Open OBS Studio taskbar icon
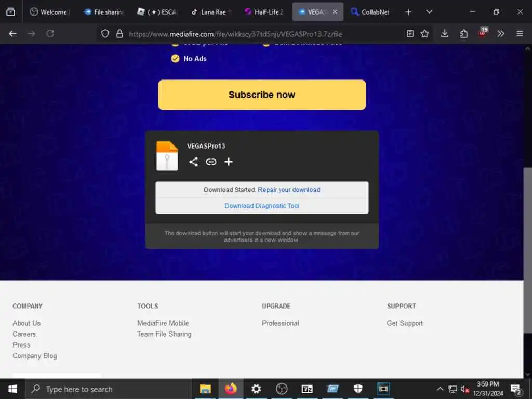This screenshot has width=532, height=399. pos(282,389)
